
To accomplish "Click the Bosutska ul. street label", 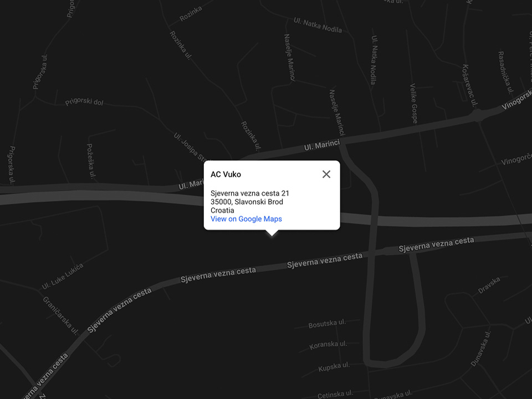I will tap(327, 323).
